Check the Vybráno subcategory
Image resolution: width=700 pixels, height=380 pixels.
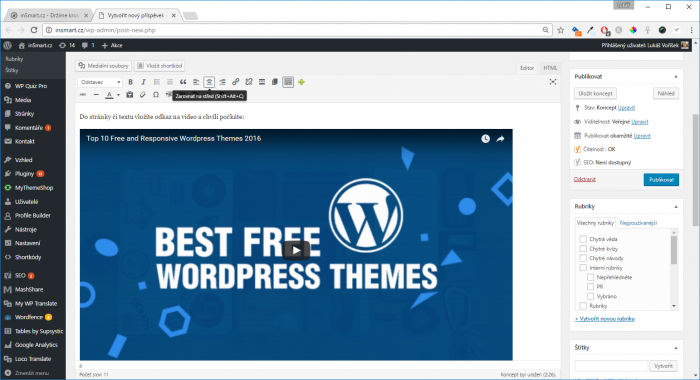590,296
